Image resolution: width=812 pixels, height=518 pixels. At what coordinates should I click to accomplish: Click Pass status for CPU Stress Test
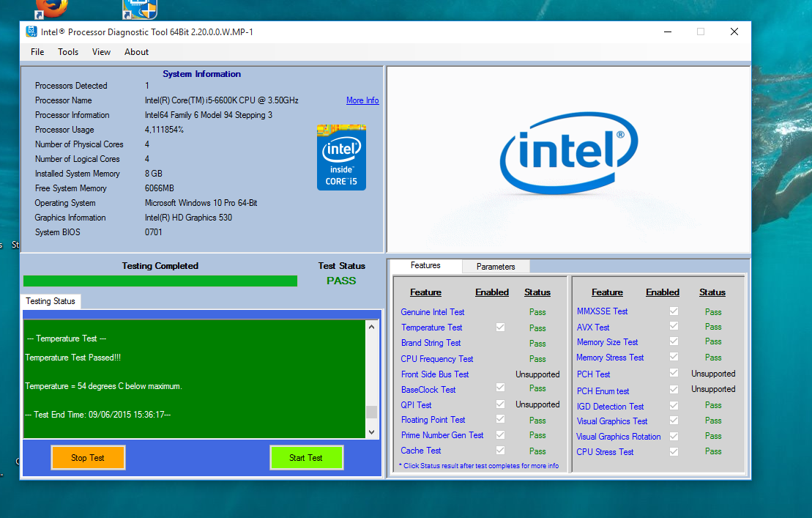713,452
